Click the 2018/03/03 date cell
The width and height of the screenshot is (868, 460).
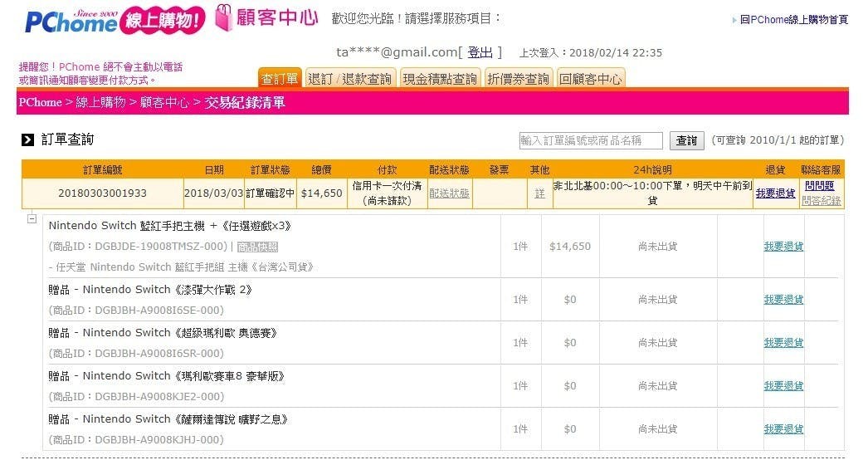pos(213,193)
